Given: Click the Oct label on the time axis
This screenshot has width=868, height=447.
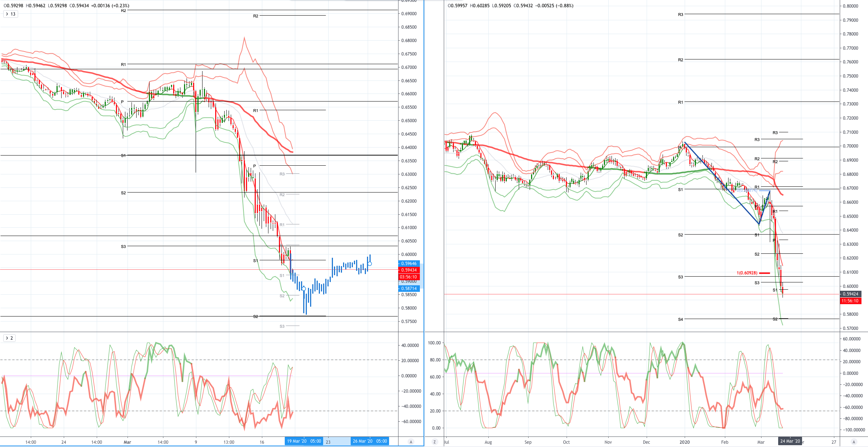Looking at the screenshot, I should coord(566,442).
